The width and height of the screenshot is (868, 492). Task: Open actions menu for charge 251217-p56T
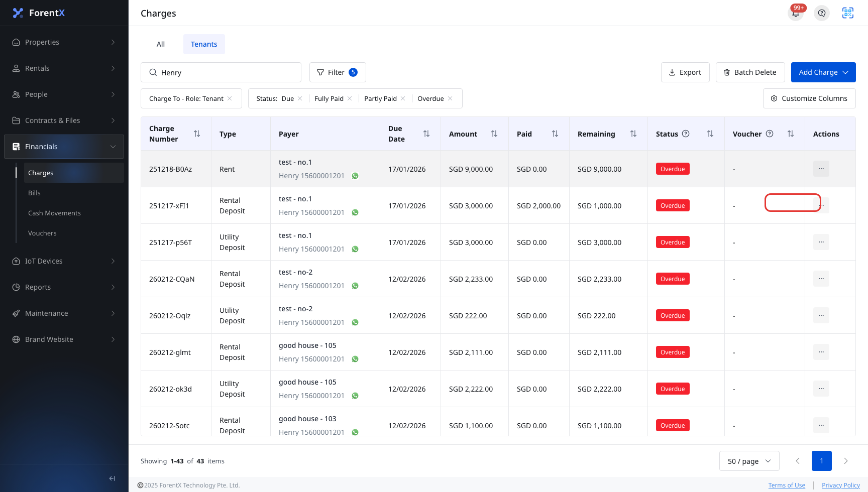coord(821,242)
